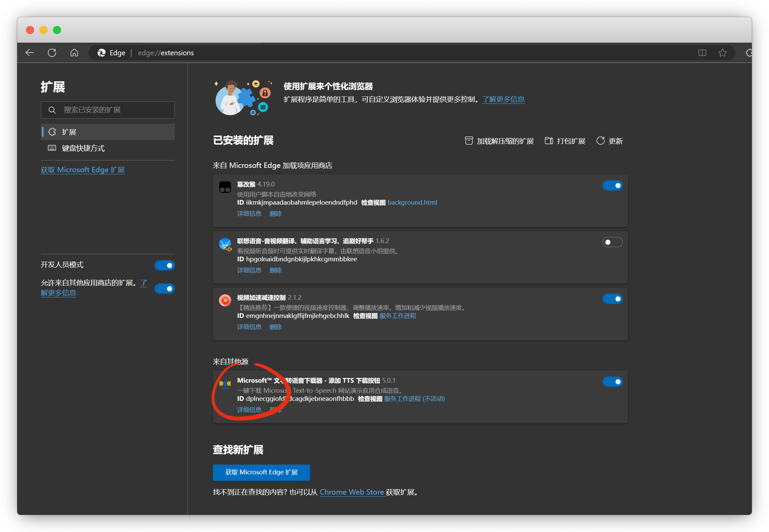Click 加载解压缩的扩展 toolbar item
Viewport: 769px width, 532px height.
pyautogui.click(x=499, y=141)
